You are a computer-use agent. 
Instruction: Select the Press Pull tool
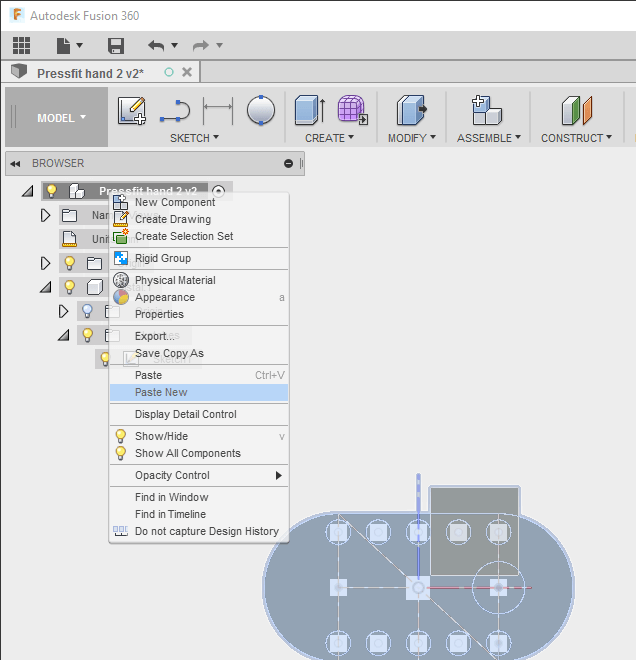[411, 110]
